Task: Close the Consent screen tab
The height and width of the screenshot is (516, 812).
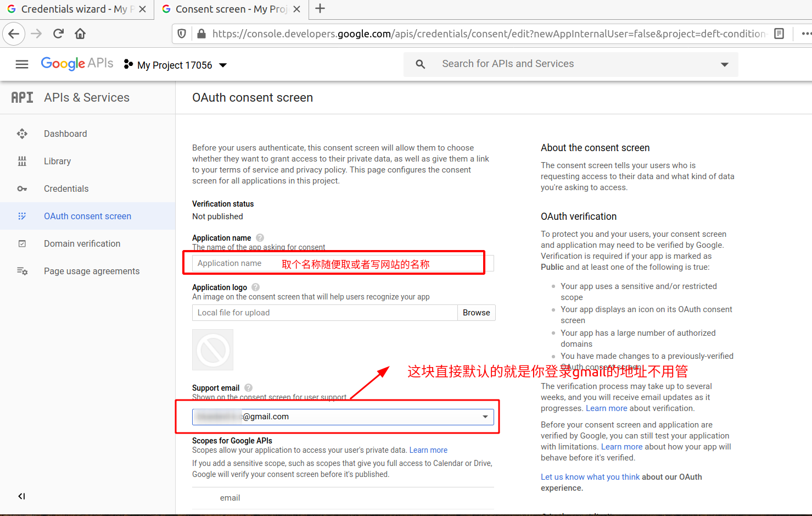Action: click(297, 9)
